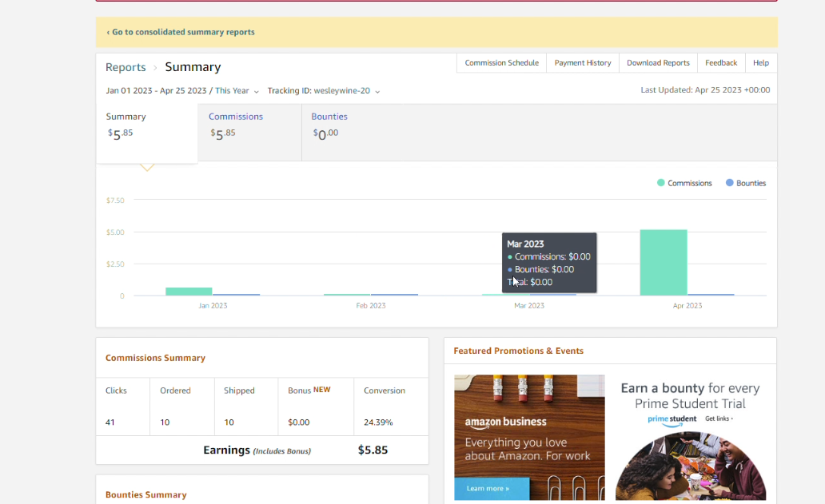Image resolution: width=825 pixels, height=504 pixels.
Task: Click the Bonus value $0.00
Action: 299,422
